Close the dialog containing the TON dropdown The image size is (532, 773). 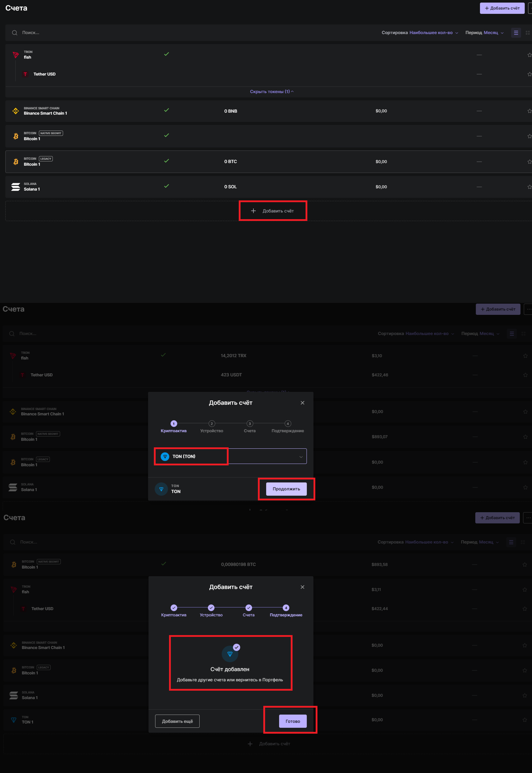pyautogui.click(x=303, y=403)
